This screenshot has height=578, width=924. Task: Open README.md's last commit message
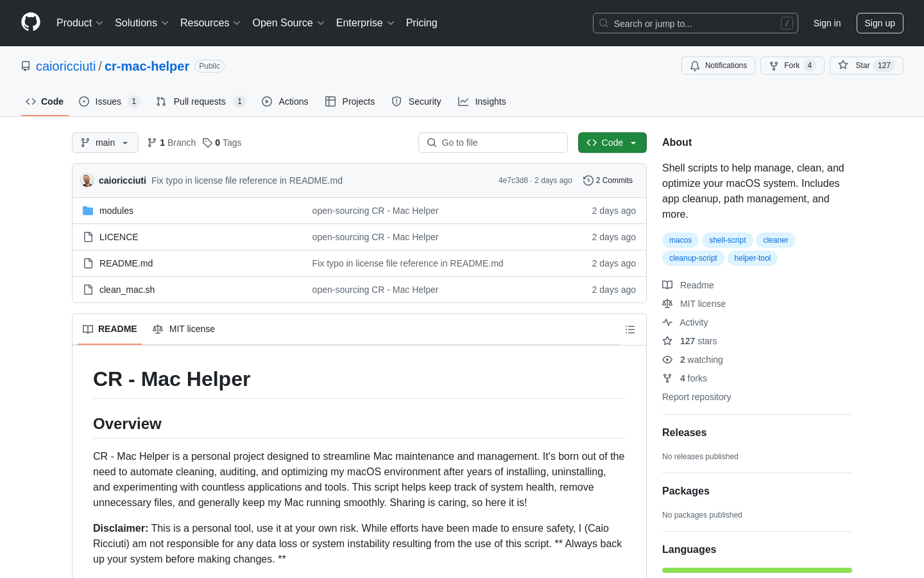click(x=407, y=263)
